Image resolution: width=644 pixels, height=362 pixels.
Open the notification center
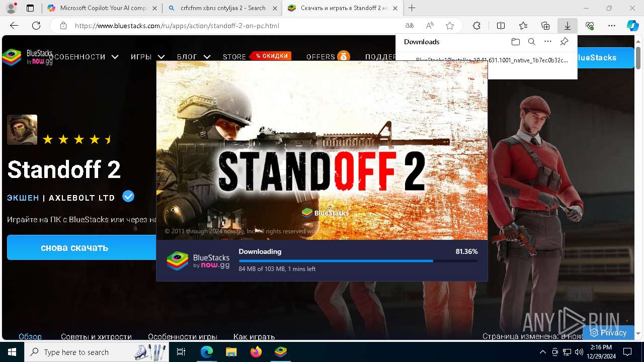pyautogui.click(x=627, y=352)
